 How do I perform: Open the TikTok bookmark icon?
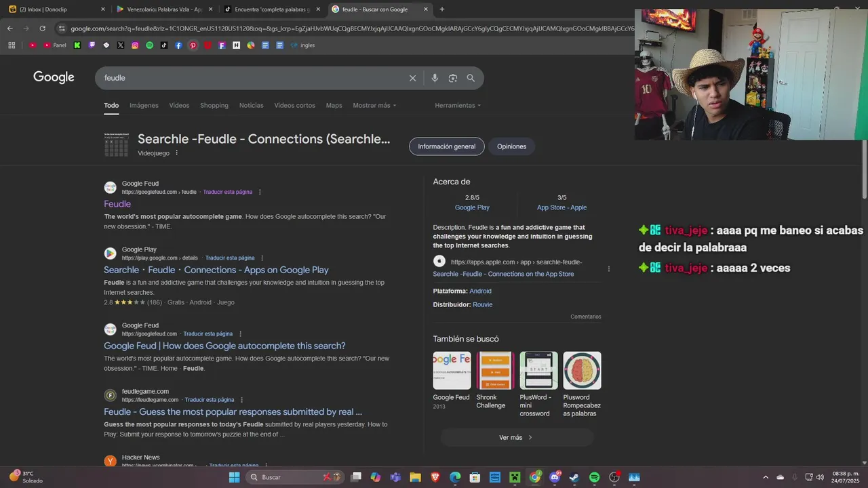click(164, 45)
